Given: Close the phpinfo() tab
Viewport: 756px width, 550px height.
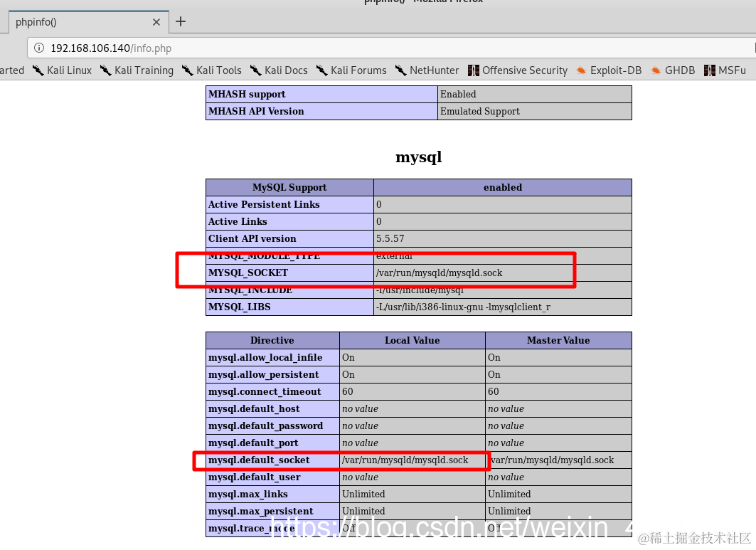Looking at the screenshot, I should (x=156, y=22).
